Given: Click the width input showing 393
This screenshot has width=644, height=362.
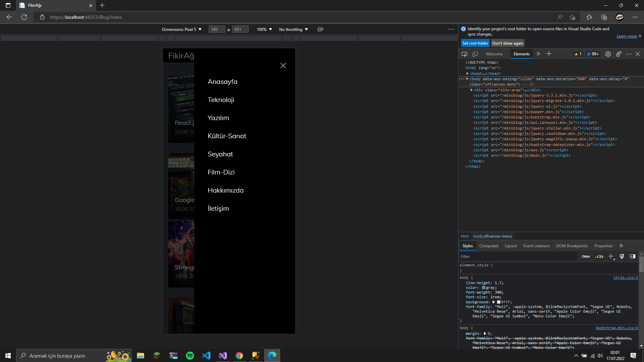Looking at the screenshot, I should 216,30.
